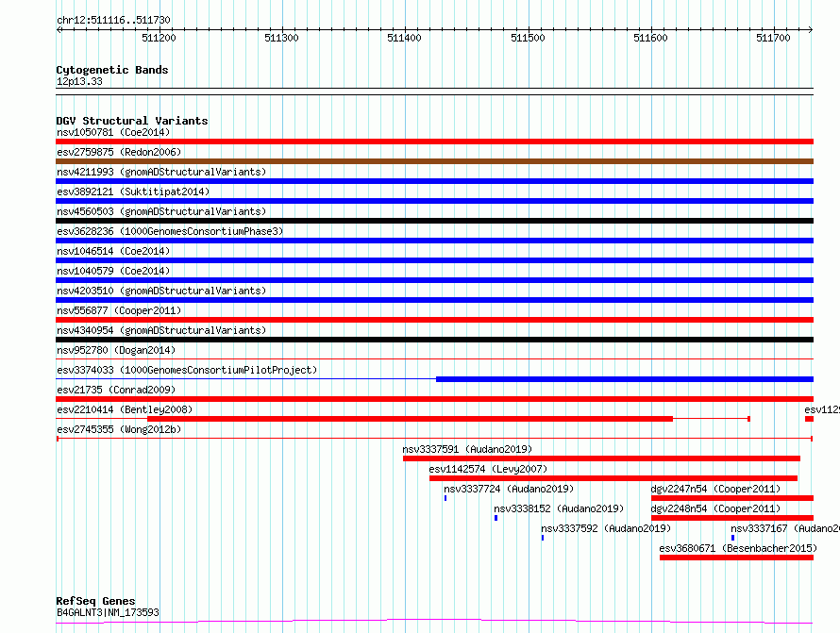Select the esv3680671 red bar
Screen dimensions: 840x633
point(736,558)
